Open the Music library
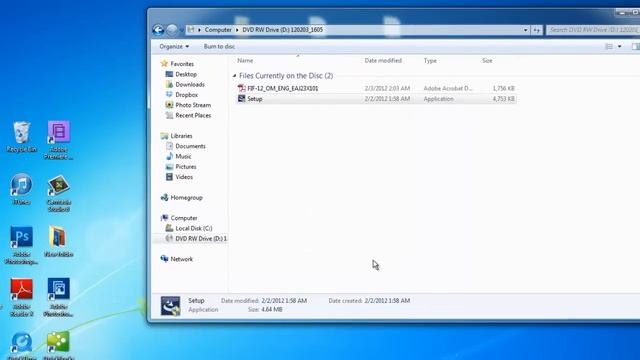640x360 pixels. pyautogui.click(x=183, y=156)
